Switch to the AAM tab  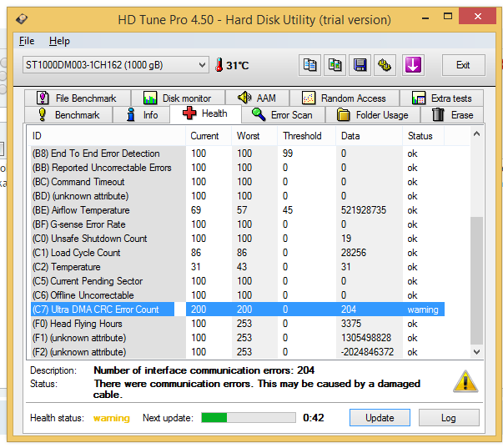257,98
